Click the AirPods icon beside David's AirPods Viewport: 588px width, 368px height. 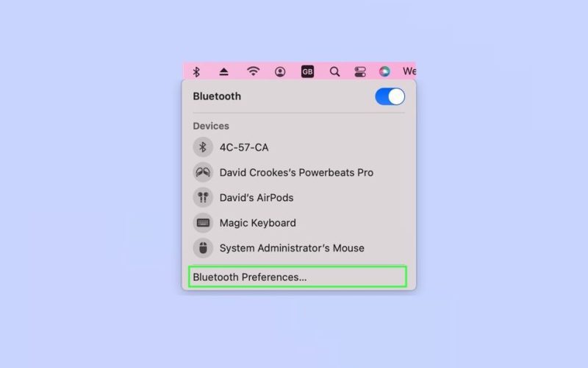coord(203,197)
